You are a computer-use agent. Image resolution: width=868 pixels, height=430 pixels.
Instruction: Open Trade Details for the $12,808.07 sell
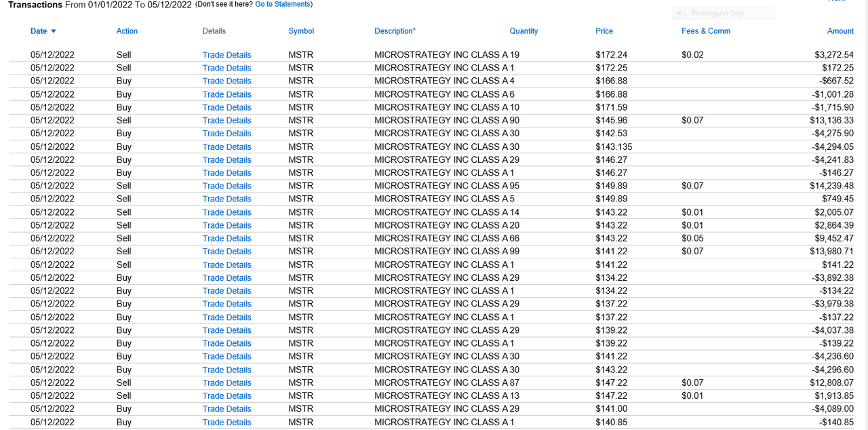point(226,383)
